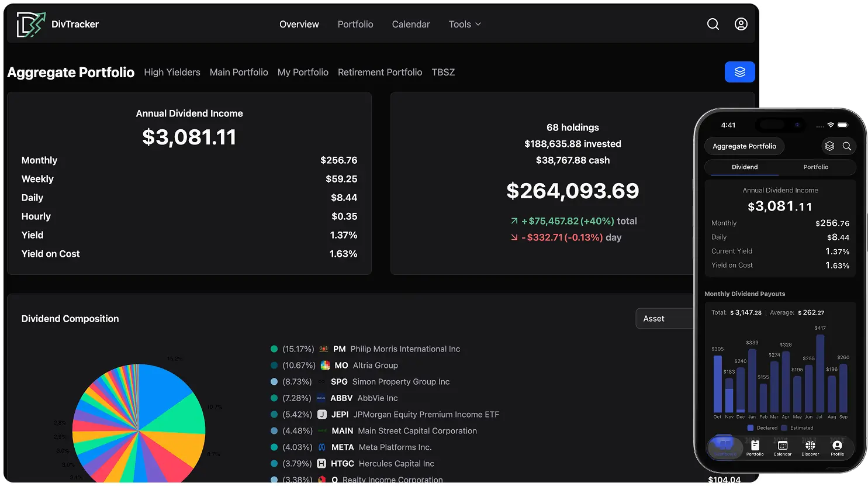Click the blue layers stack button

[739, 72]
